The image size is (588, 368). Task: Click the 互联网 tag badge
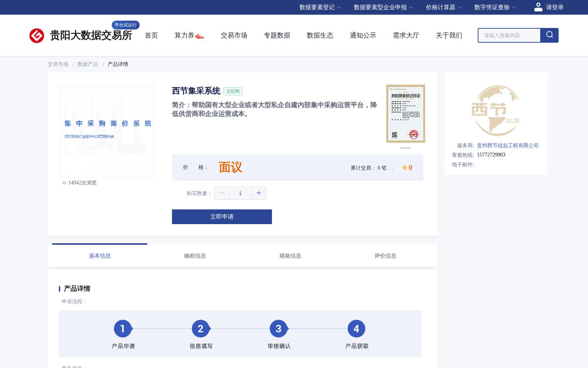233,91
